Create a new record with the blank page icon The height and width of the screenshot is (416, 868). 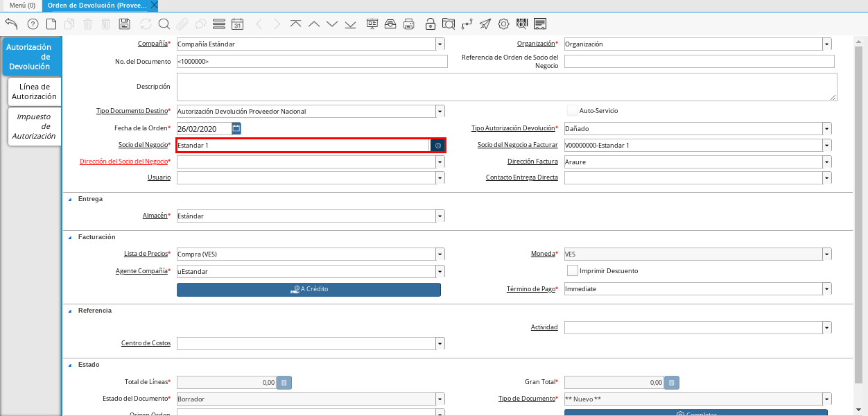click(x=51, y=24)
